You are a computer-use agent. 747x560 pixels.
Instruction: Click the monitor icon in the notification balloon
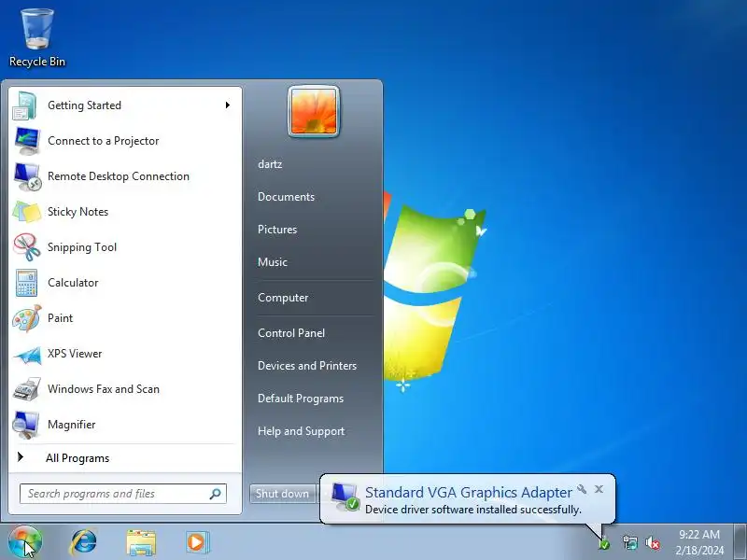pyautogui.click(x=345, y=497)
